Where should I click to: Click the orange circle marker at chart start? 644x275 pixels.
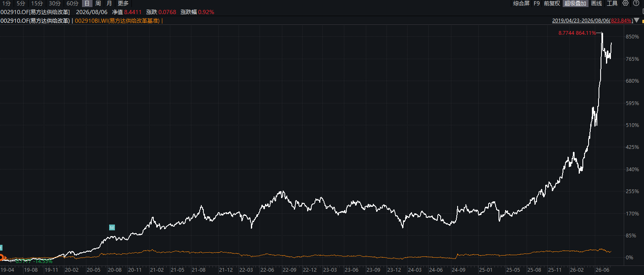tap(1, 257)
